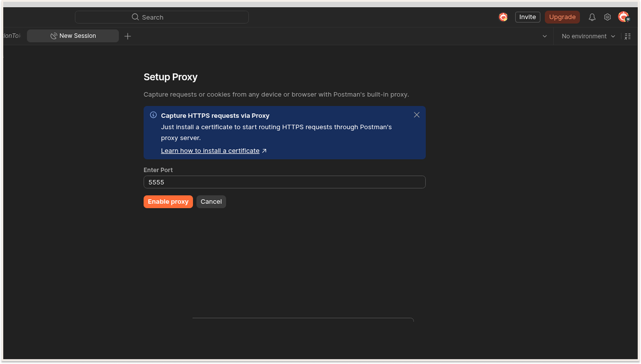Switch to the New Session tab
Image resolution: width=641 pixels, height=364 pixels.
coord(73,36)
